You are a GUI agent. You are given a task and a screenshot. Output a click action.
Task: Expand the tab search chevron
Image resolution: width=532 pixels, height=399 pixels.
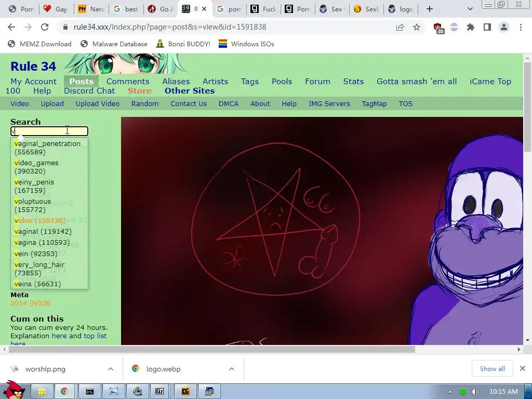(470, 9)
